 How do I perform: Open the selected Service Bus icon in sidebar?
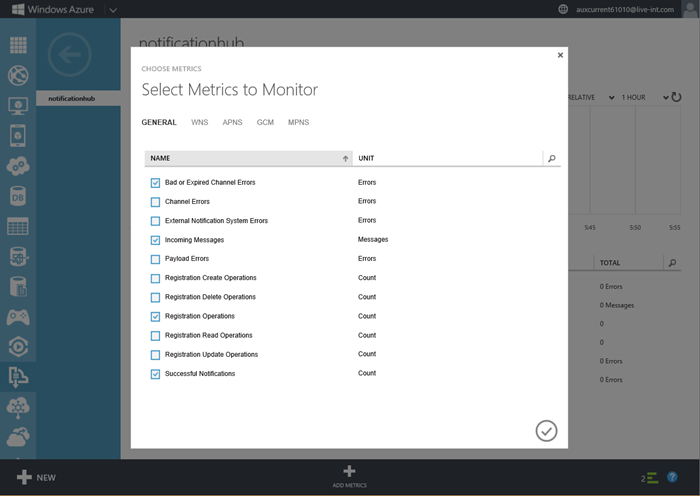pyautogui.click(x=18, y=377)
